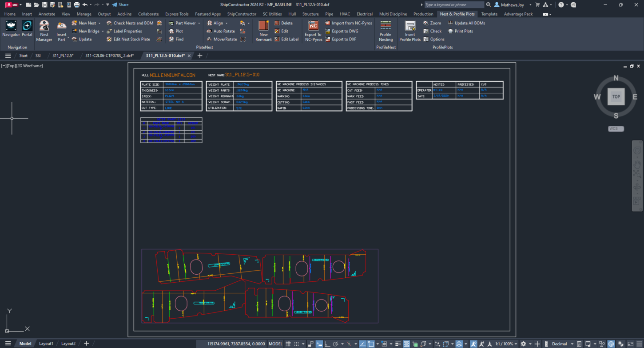The image size is (644, 348).
Task: Toggle Ortho mode in the status bar
Action: click(326, 344)
